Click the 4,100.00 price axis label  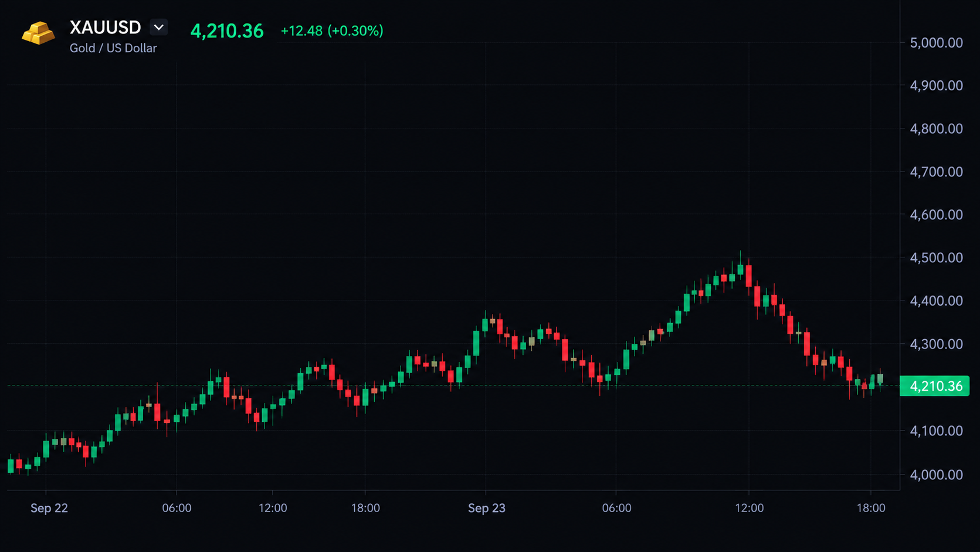[x=936, y=431]
